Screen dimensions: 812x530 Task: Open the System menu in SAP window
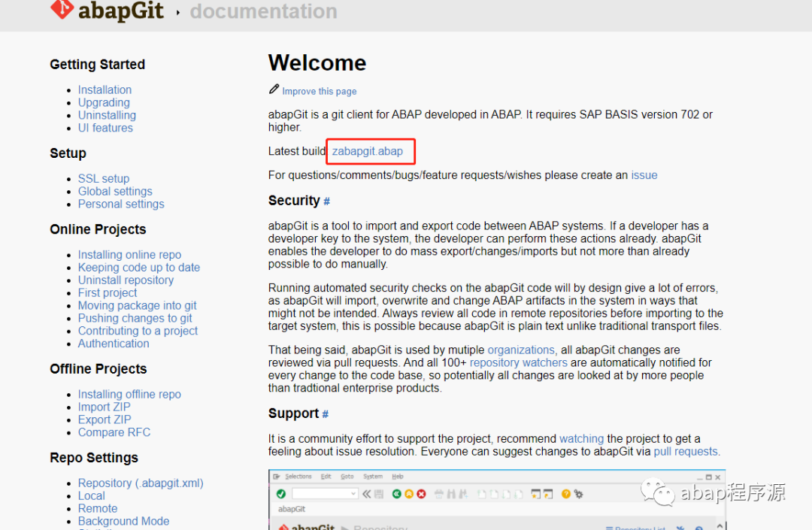[373, 476]
